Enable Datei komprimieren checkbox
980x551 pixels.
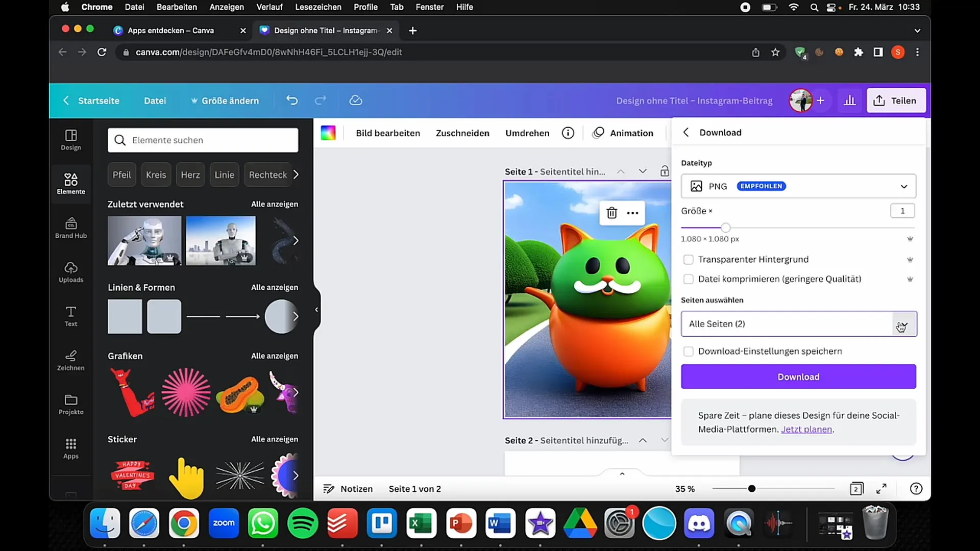point(689,279)
